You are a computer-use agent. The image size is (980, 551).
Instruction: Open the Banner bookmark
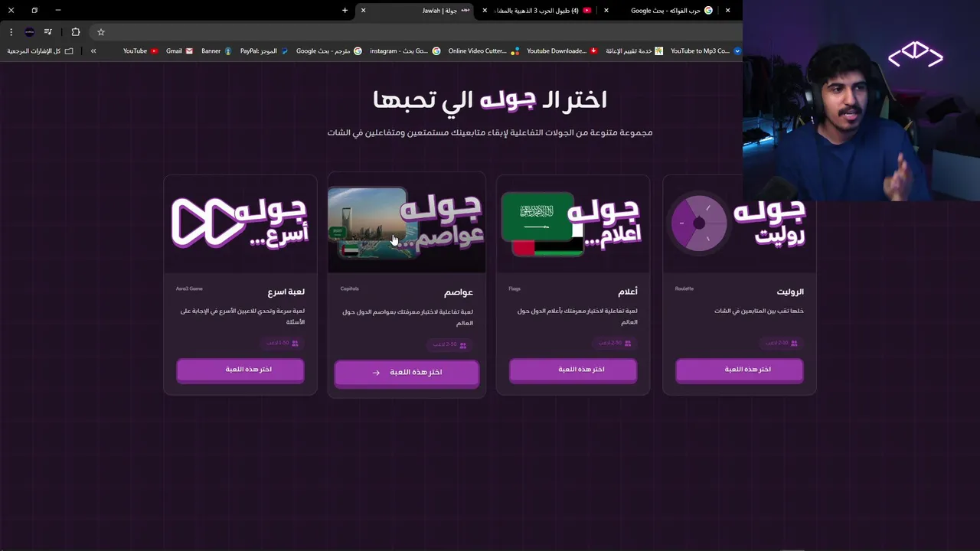[x=216, y=51]
